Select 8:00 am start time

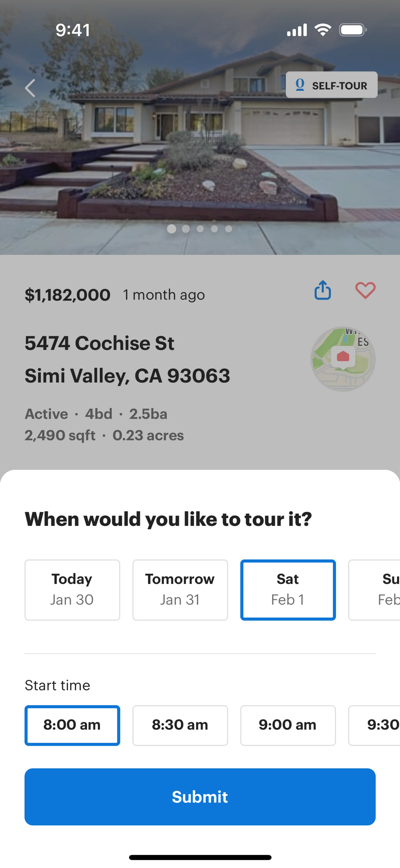[72, 725]
